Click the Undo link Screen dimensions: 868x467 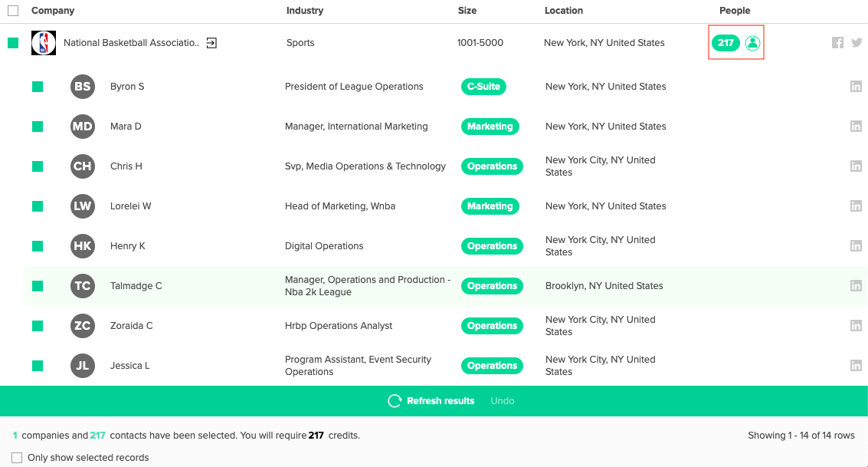[502, 401]
